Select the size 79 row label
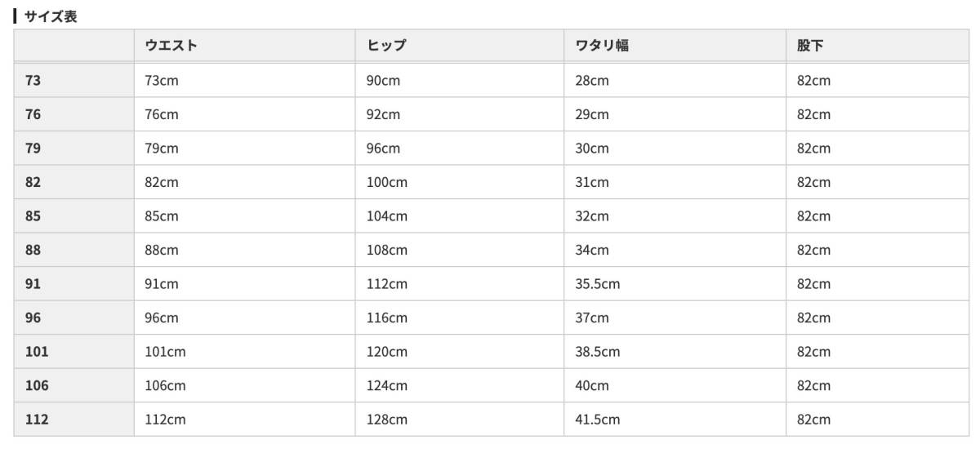This screenshot has width=980, height=453. click(x=33, y=149)
